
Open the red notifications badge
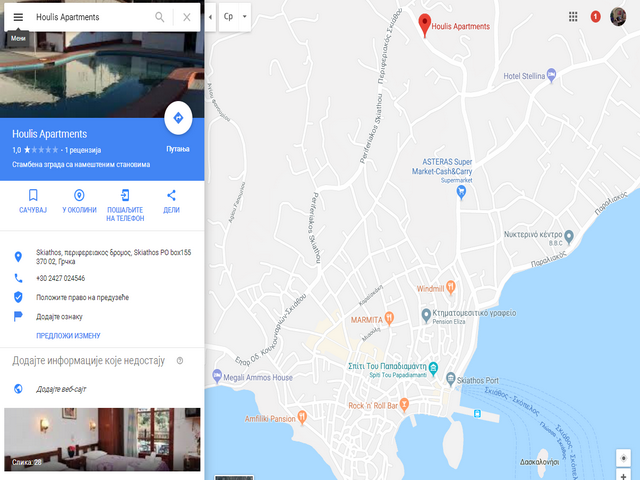[596, 17]
